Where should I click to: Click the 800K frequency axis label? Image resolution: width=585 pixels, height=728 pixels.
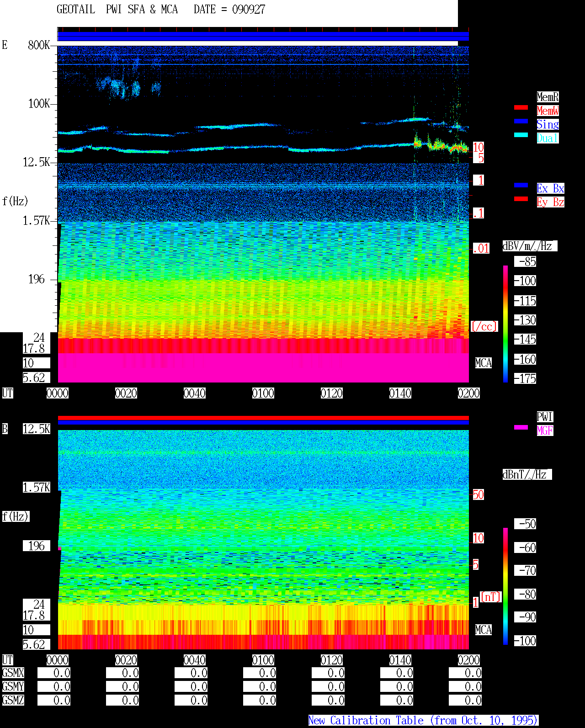pos(39,45)
